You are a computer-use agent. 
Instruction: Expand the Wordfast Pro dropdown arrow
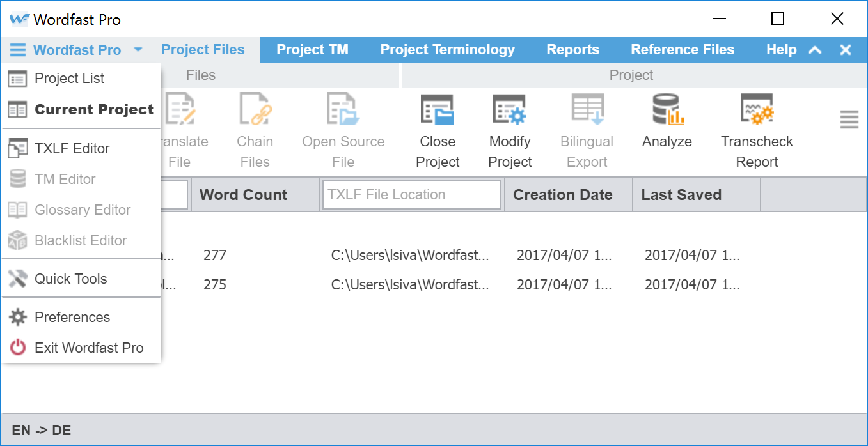pos(138,50)
